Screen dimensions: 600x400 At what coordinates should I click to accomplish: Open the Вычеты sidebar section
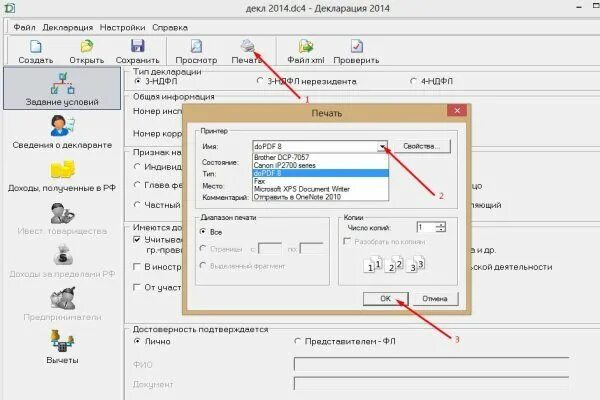(x=62, y=347)
